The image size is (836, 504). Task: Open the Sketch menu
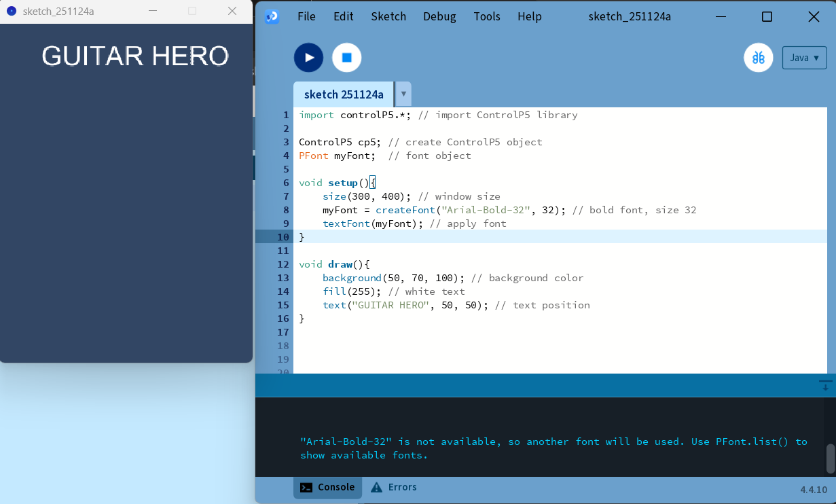click(388, 16)
